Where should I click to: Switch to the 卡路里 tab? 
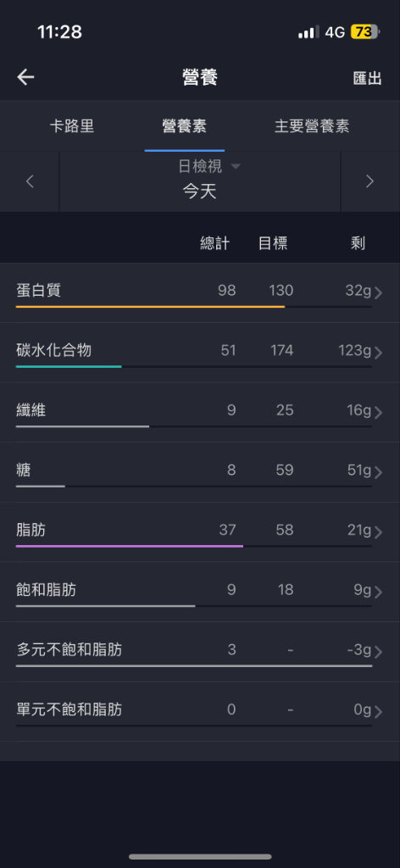(72, 125)
